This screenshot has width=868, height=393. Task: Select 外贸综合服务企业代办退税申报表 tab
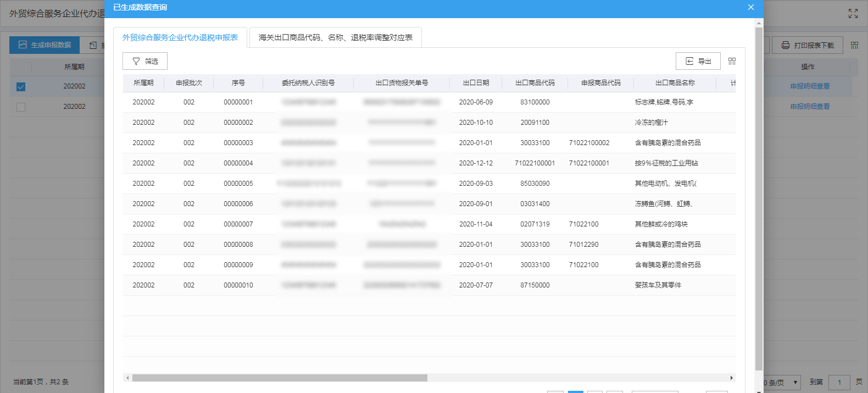pyautogui.click(x=180, y=37)
